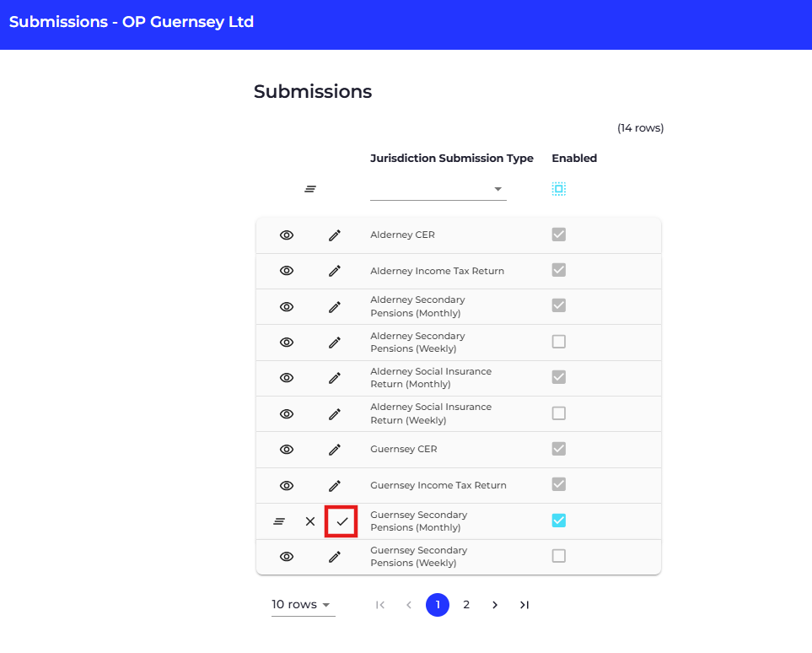812x653 pixels.
Task: Edit Guernsey Income Tax Return row
Action: (x=335, y=486)
